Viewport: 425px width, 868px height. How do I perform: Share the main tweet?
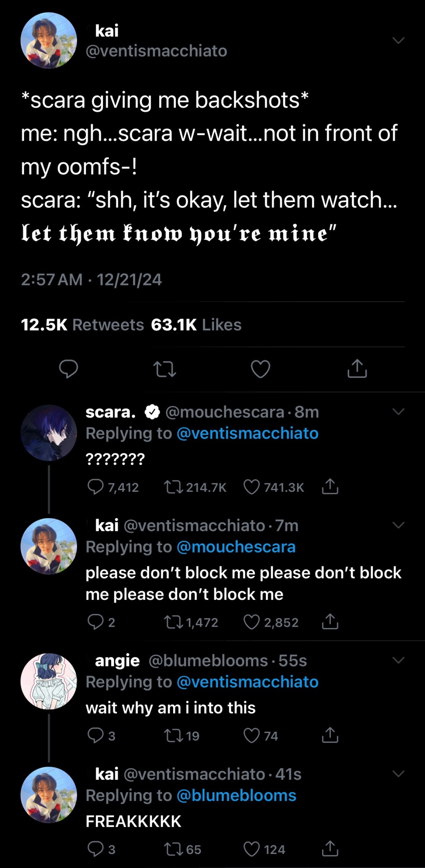point(357,369)
